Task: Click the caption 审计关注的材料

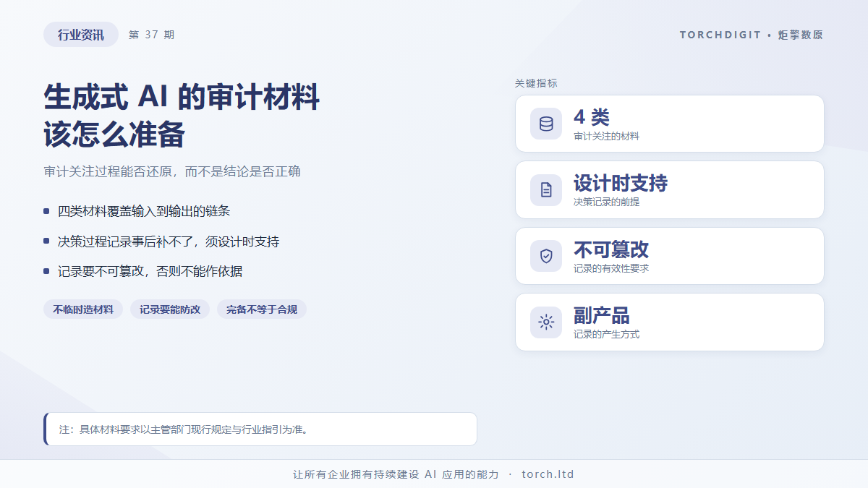Action: 606,136
